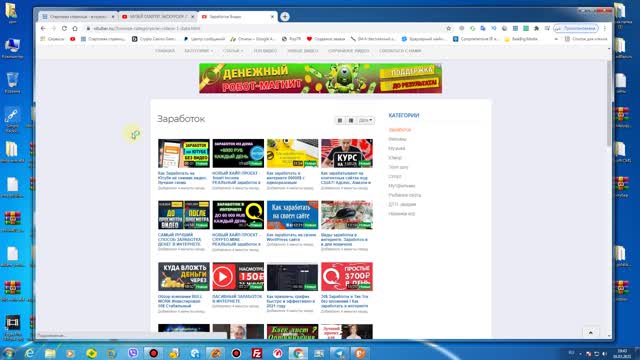This screenshot has height=360, width=640.
Task: Open the Денежный Робот-Магнит banner ad
Action: pos(320,78)
